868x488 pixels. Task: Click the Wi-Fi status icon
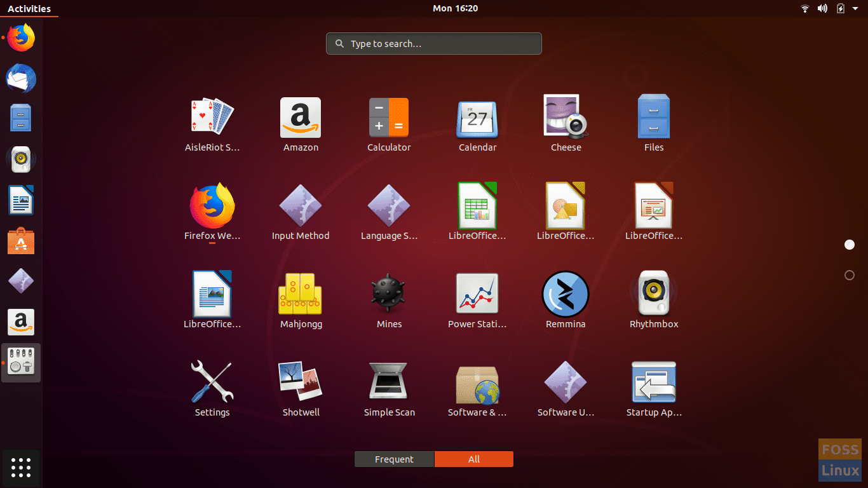tap(804, 8)
